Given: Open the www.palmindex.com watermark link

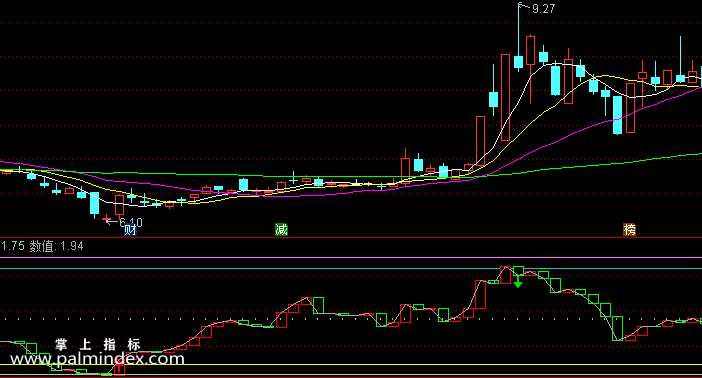Looking at the screenshot, I should (97, 359).
